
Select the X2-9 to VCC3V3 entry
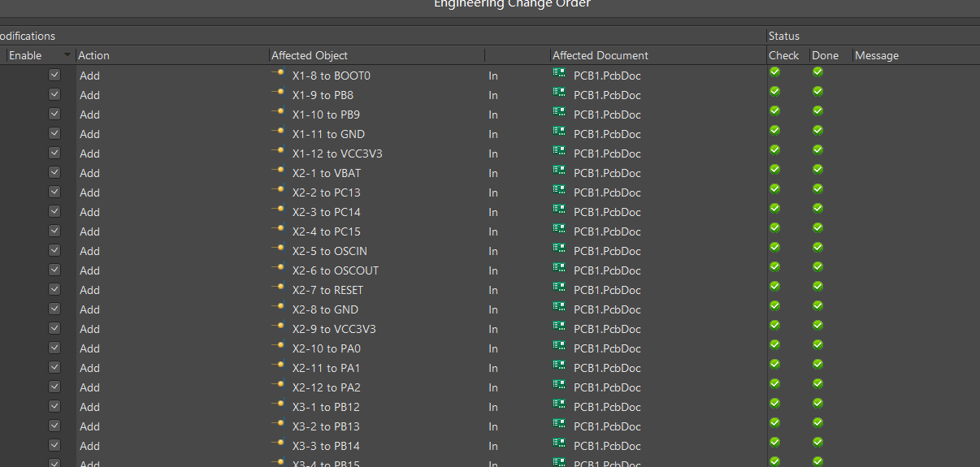pyautogui.click(x=333, y=329)
